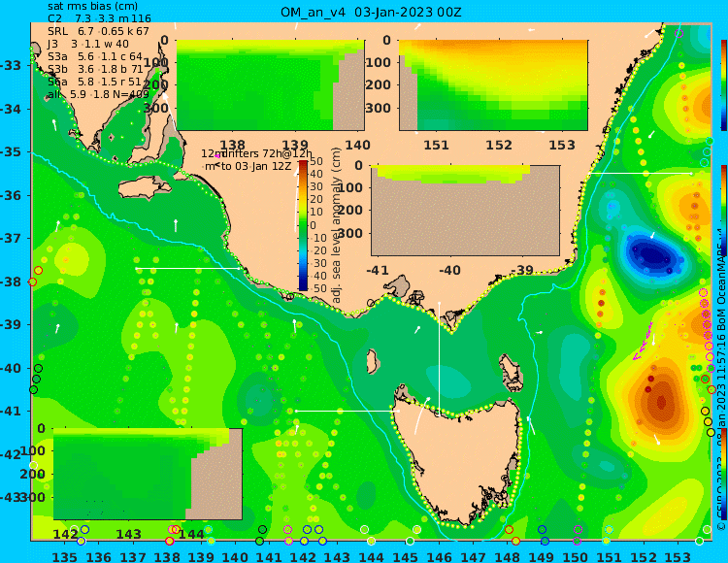Click the magenta drifter track arrow
The height and width of the screenshot is (563, 728).
point(643,341)
